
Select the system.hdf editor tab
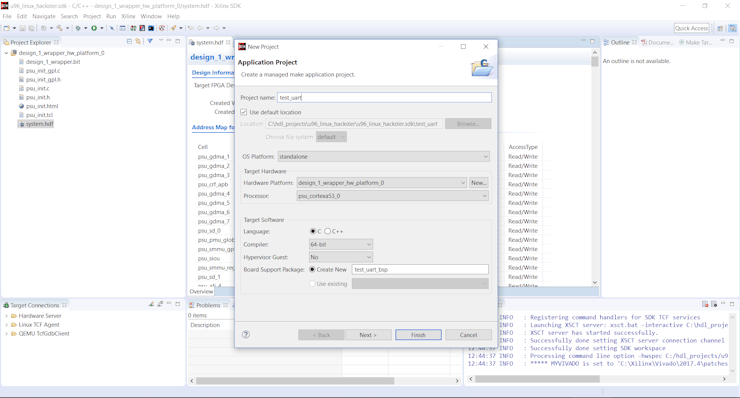pyautogui.click(x=210, y=42)
